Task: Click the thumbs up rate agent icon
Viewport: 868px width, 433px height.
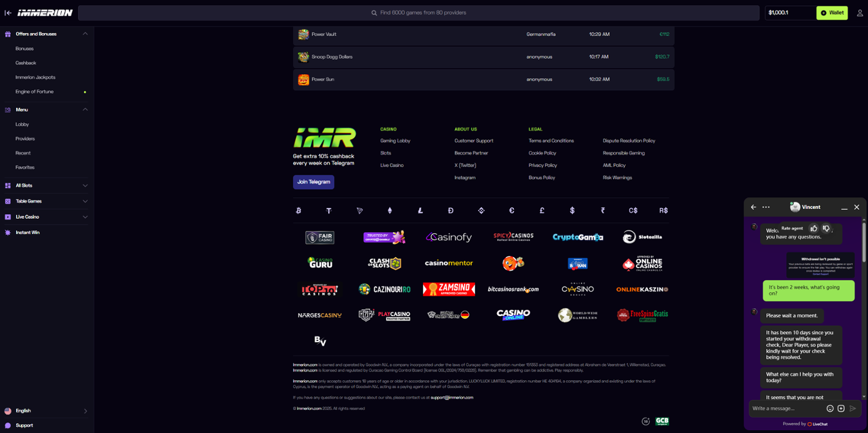Action: coord(814,228)
